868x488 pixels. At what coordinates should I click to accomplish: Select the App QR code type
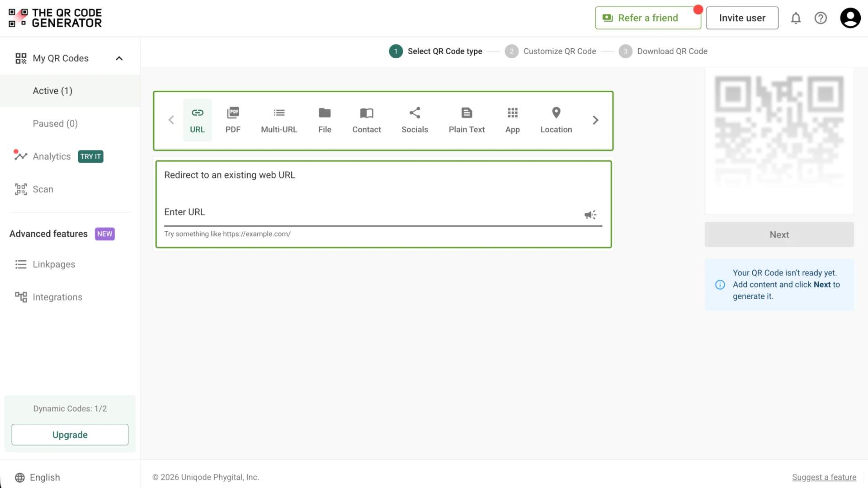click(512, 120)
